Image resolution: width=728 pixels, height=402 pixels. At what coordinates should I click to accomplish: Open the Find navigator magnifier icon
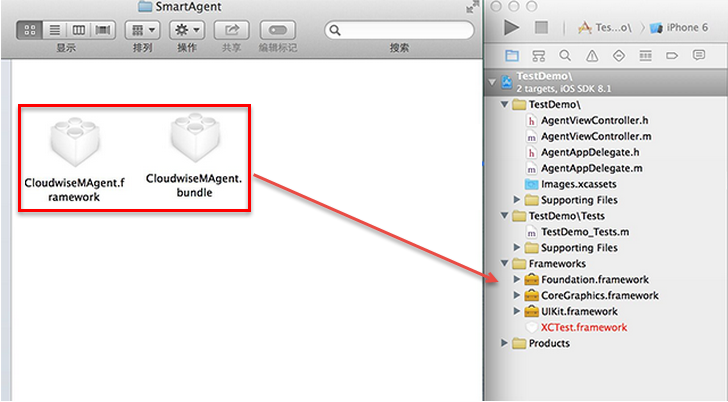point(565,56)
